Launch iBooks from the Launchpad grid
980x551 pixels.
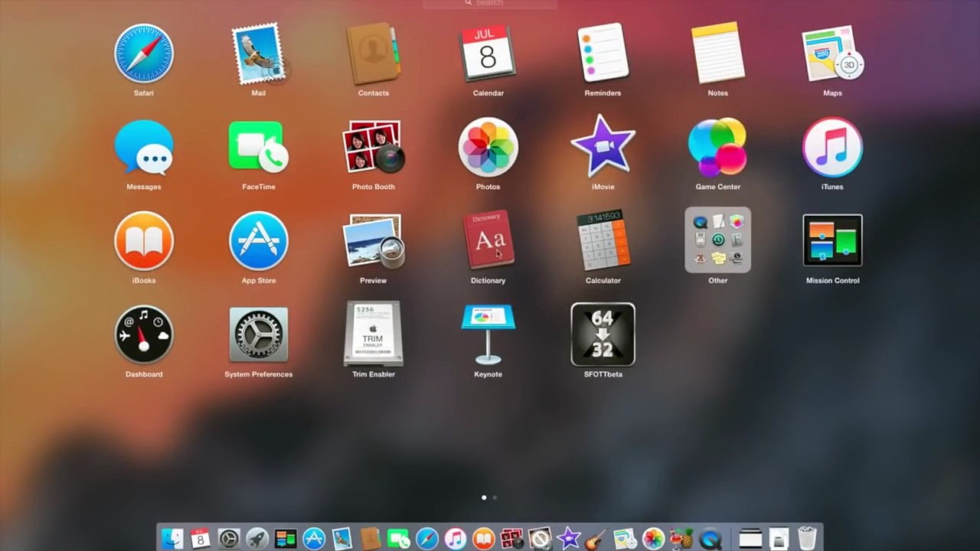144,241
